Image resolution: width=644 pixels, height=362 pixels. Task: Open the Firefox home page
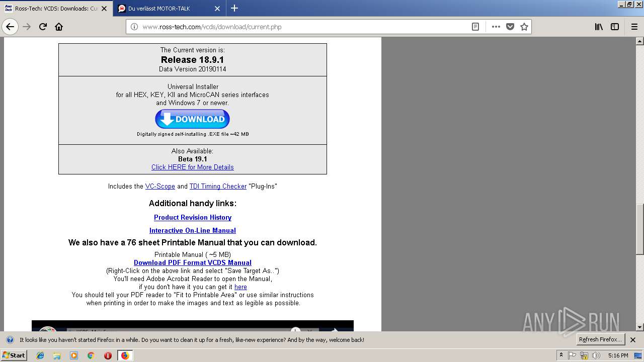[x=59, y=27]
